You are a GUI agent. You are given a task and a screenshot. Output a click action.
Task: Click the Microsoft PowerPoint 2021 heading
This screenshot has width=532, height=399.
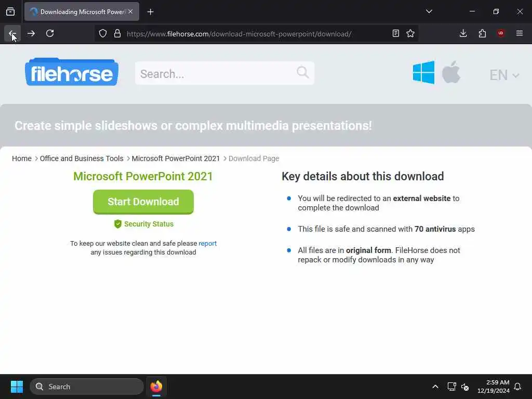tap(143, 177)
